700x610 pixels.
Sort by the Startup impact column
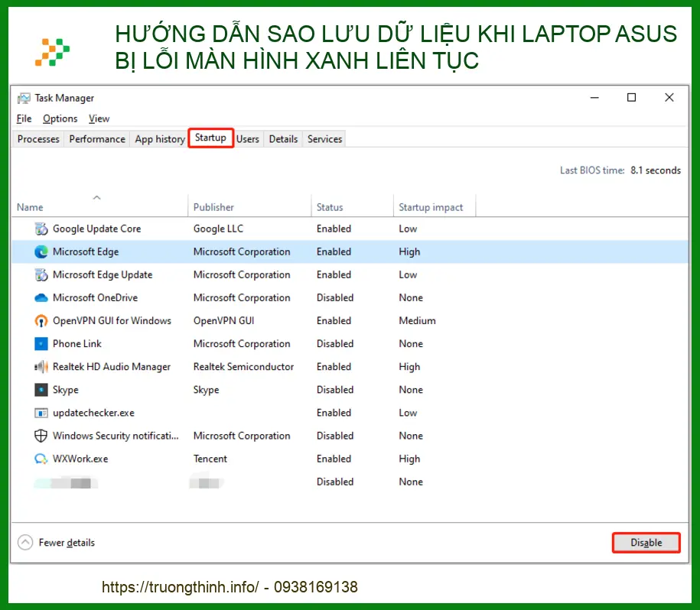431,207
